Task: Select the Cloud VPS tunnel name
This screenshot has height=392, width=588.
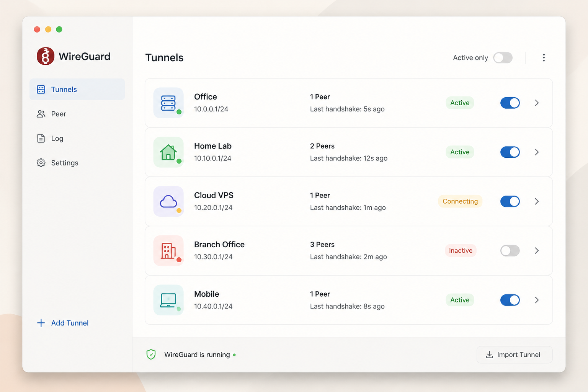Action: tap(214, 196)
